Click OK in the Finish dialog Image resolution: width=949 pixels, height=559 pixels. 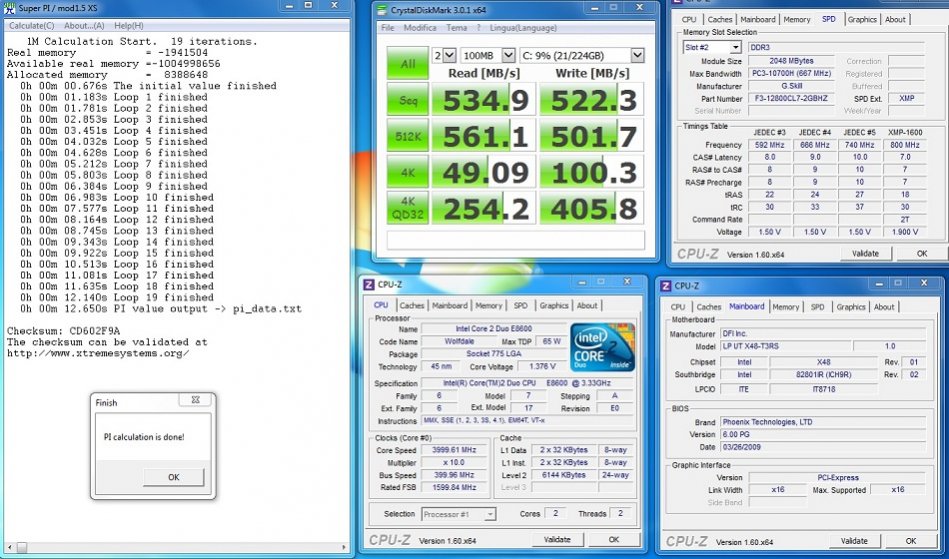pyautogui.click(x=174, y=477)
